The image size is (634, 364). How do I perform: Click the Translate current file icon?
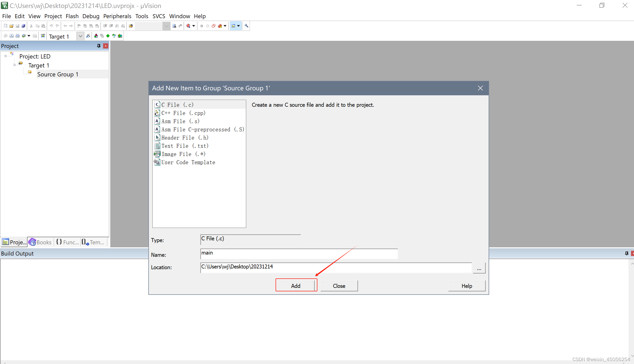point(5,36)
